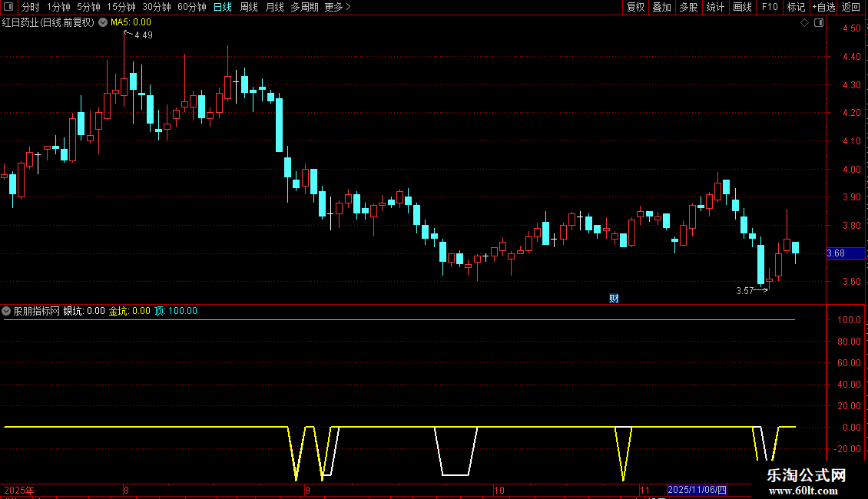Click 返回 to go back
This screenshot has width=868, height=499.
click(851, 7)
